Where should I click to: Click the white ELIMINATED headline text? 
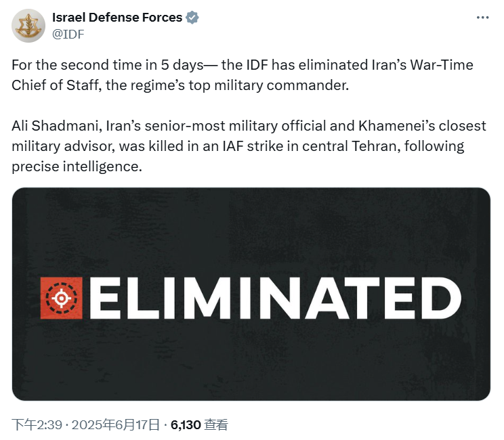[275, 297]
